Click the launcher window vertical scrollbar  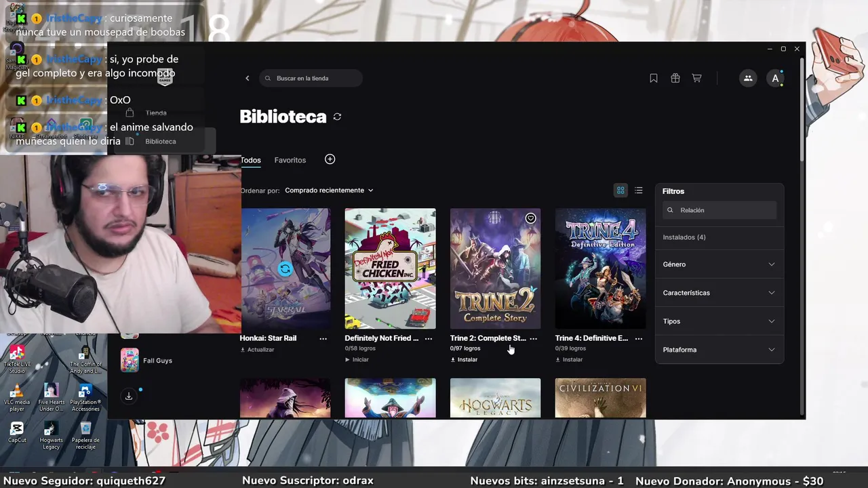[802, 108]
